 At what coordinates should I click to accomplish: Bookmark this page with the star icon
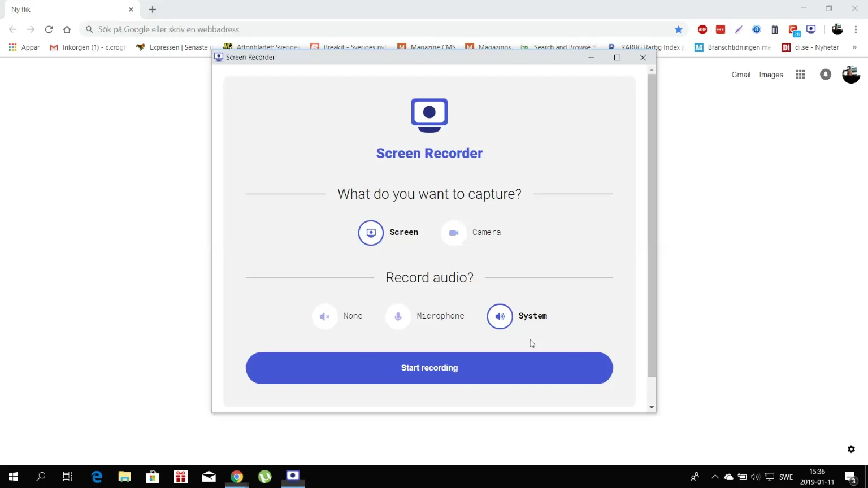pos(679,29)
